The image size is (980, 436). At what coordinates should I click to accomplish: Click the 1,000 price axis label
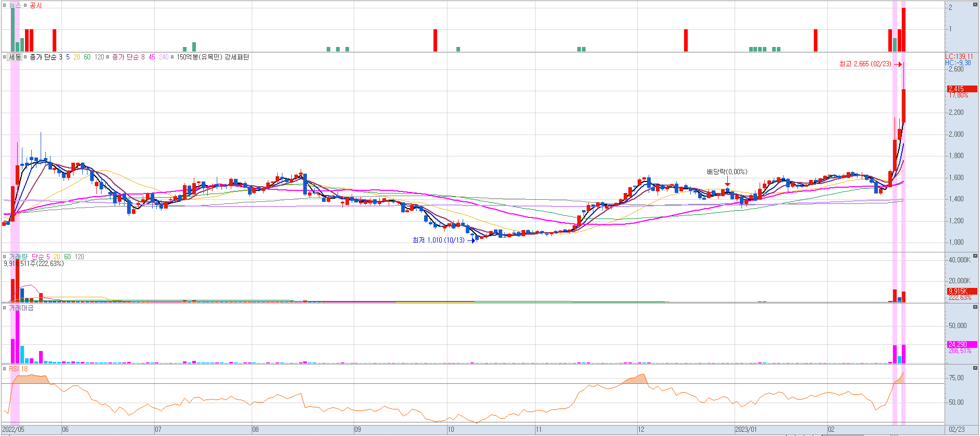coord(956,242)
